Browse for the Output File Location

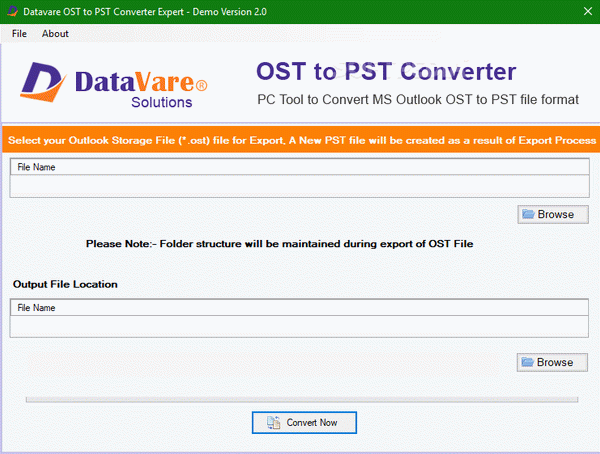(x=552, y=362)
